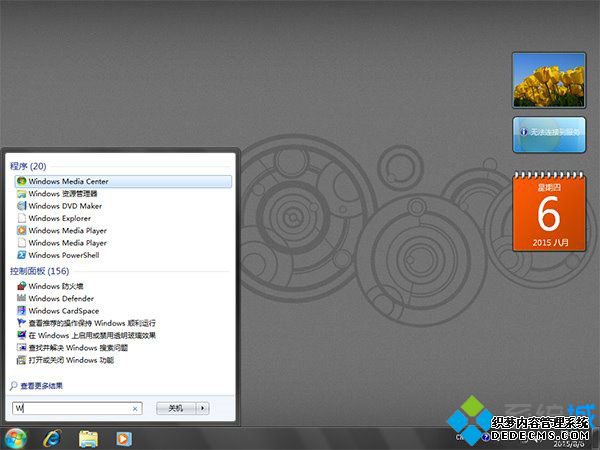Click the Windows CardSpace icon
Screen dimensions: 600x450
click(x=21, y=310)
